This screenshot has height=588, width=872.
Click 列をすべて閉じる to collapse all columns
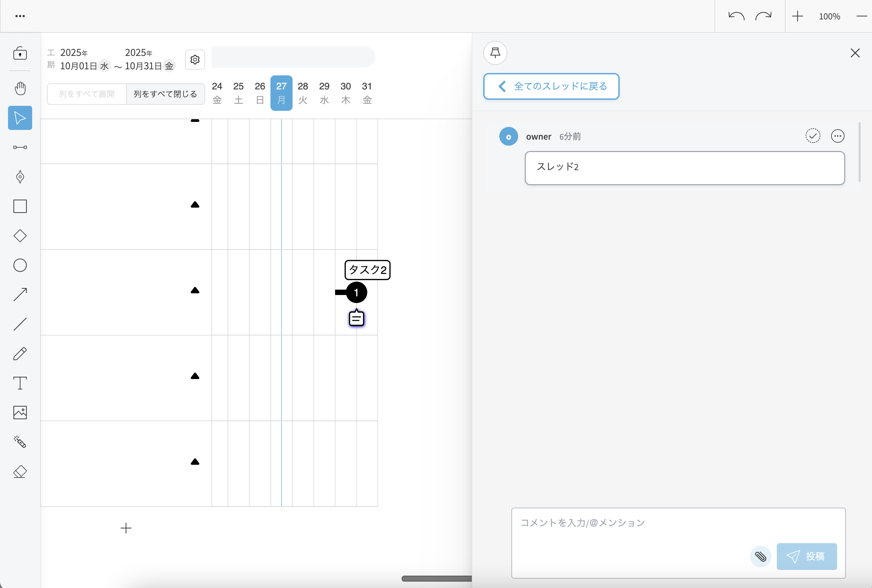pyautogui.click(x=165, y=94)
